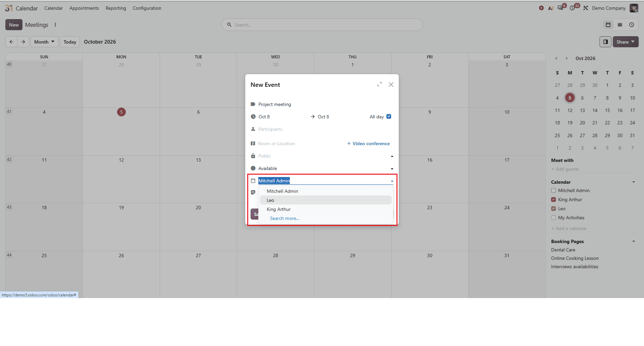Collapse the Booking Pages section
644x346 pixels.
coord(634,241)
